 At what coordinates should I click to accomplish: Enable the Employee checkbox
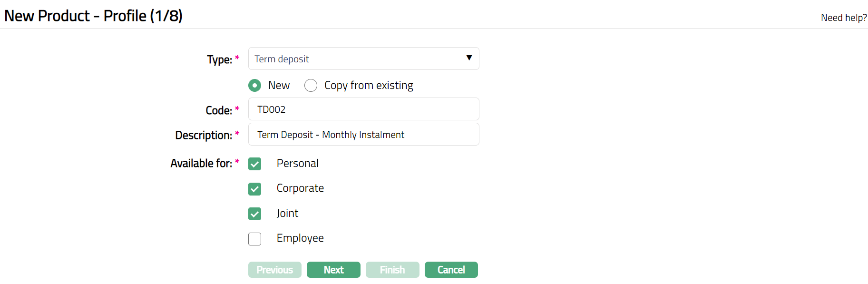click(x=255, y=239)
